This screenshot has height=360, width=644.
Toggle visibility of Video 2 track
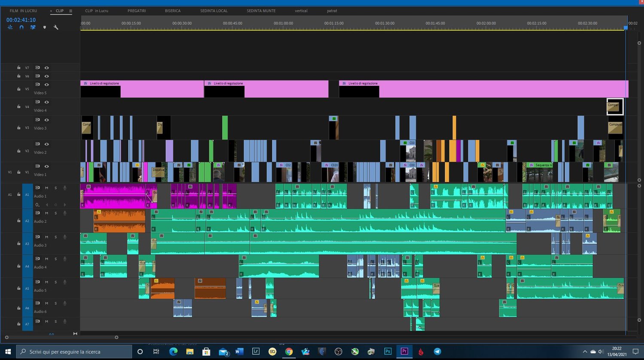pos(47,144)
